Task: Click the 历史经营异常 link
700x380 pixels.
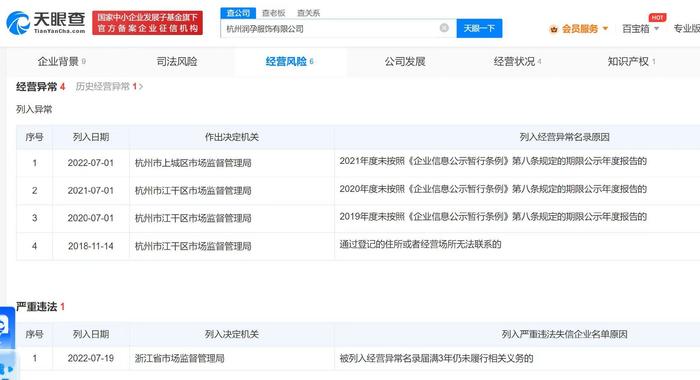Action: pyautogui.click(x=103, y=87)
